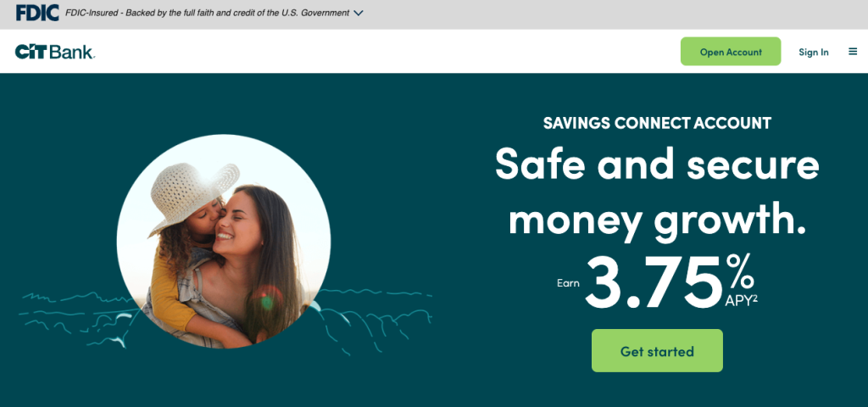
Task: Click the percent symbol beside the rate
Action: [741, 270]
